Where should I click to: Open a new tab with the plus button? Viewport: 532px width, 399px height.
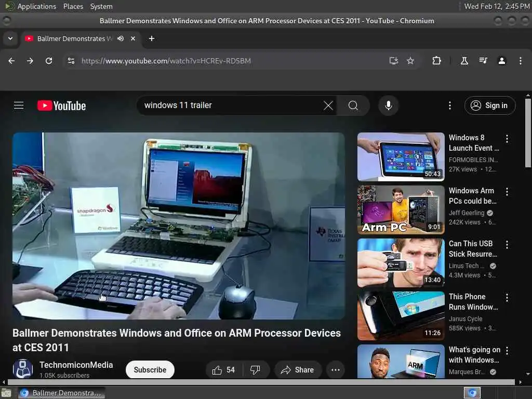pyautogui.click(x=152, y=38)
